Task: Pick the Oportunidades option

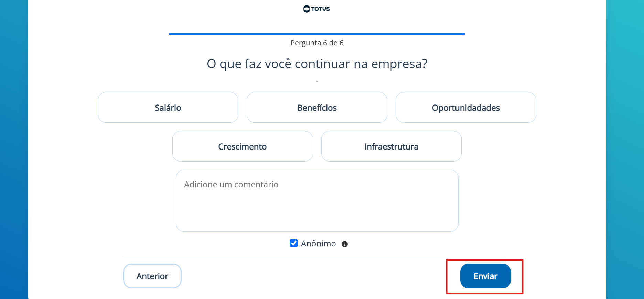Action: pos(466,108)
